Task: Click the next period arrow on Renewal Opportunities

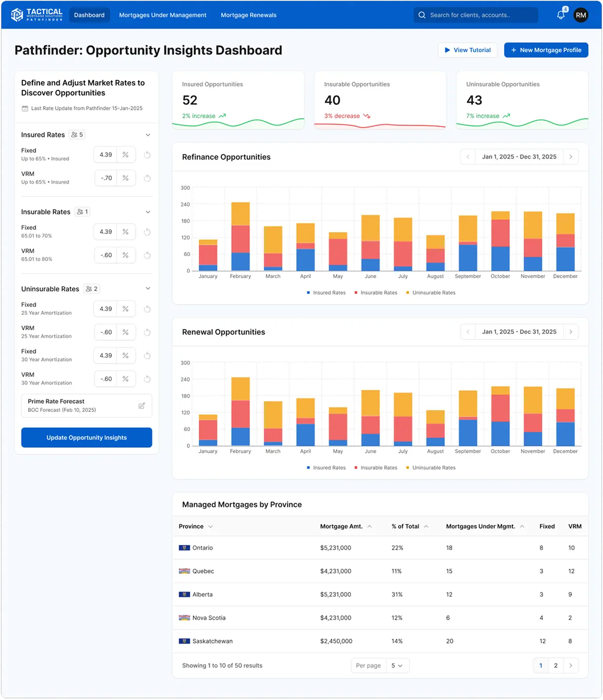Action: [x=571, y=331]
